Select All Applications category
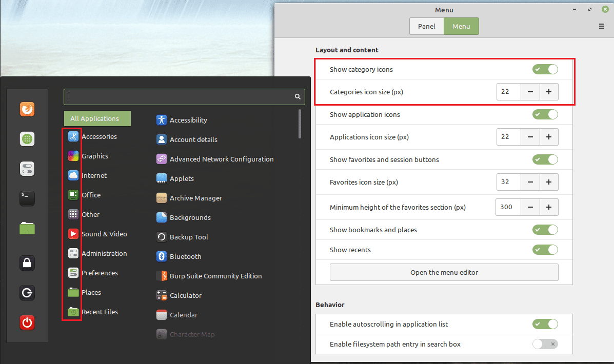The image size is (614, 364). coord(97,118)
